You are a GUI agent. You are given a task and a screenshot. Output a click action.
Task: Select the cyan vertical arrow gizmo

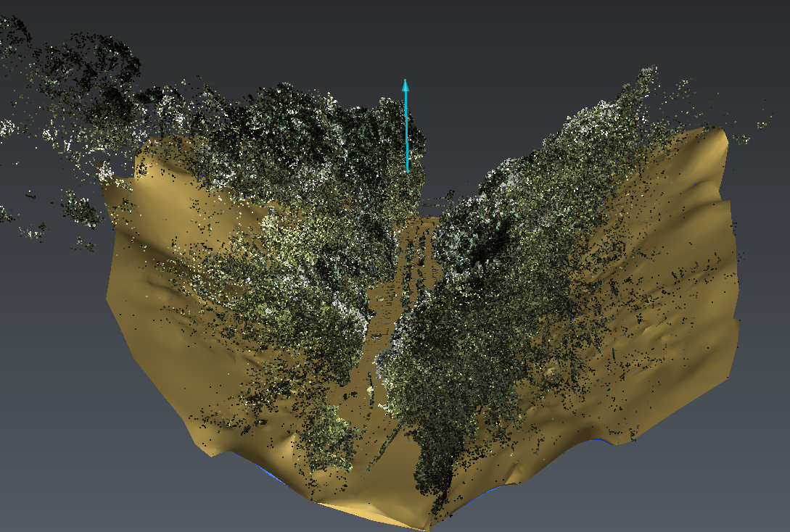tap(406, 127)
